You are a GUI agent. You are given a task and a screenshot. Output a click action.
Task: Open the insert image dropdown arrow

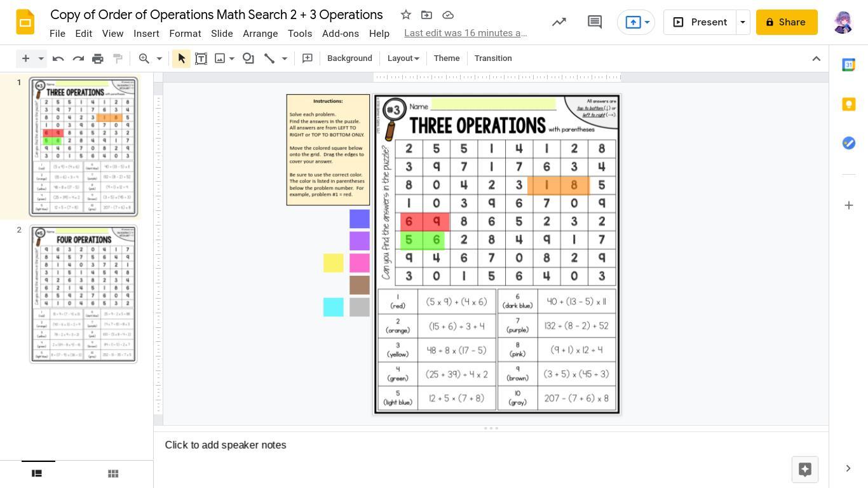coord(232,58)
